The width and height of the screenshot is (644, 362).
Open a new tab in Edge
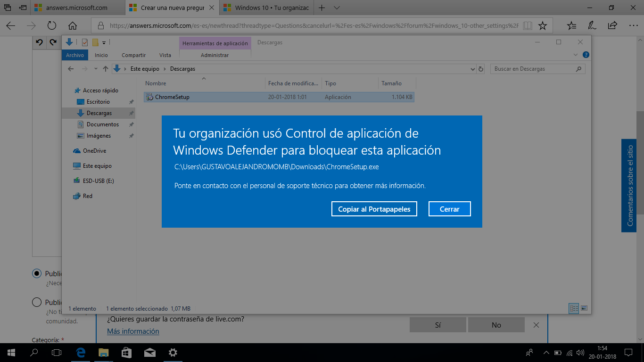coord(322,8)
